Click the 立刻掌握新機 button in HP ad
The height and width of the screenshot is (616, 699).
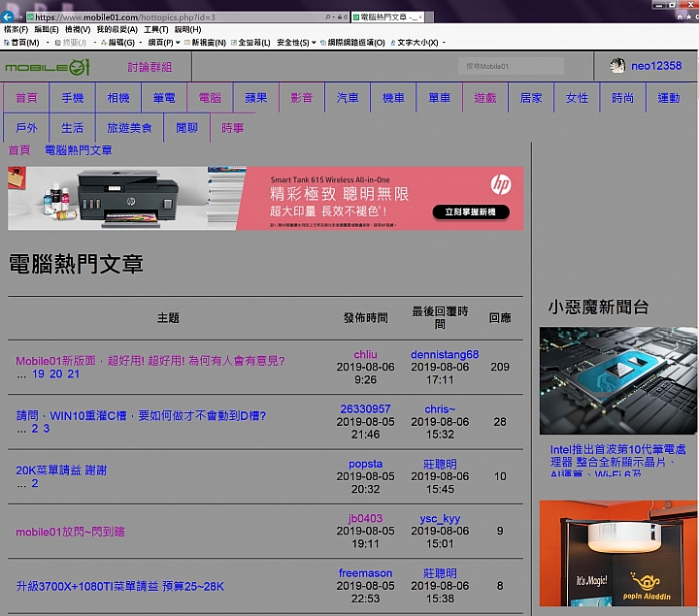(x=470, y=211)
